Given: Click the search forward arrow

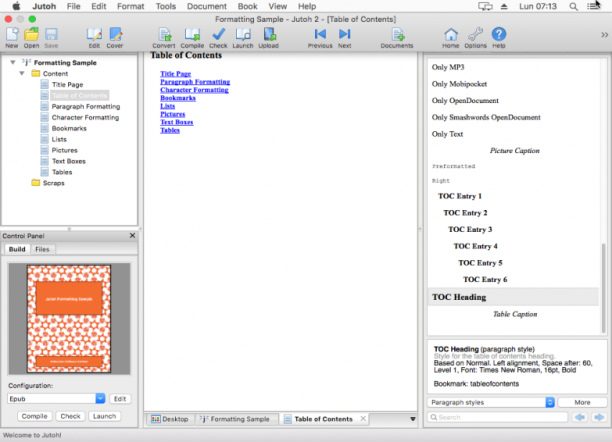Looking at the screenshot, I should [x=599, y=417].
